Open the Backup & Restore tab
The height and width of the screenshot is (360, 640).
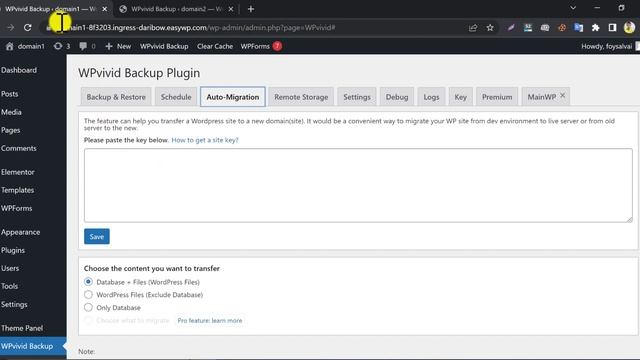point(116,97)
